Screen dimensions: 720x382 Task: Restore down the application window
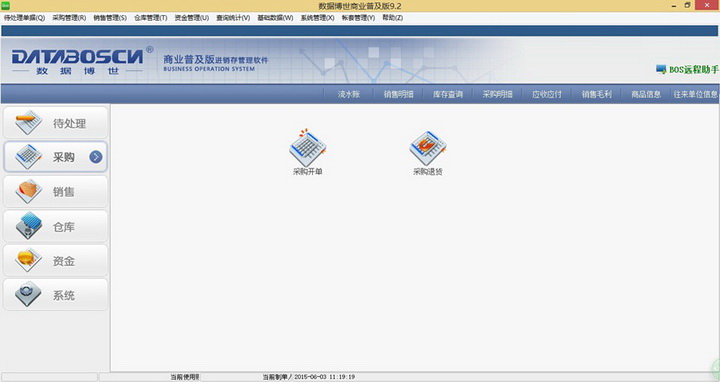coord(687,6)
